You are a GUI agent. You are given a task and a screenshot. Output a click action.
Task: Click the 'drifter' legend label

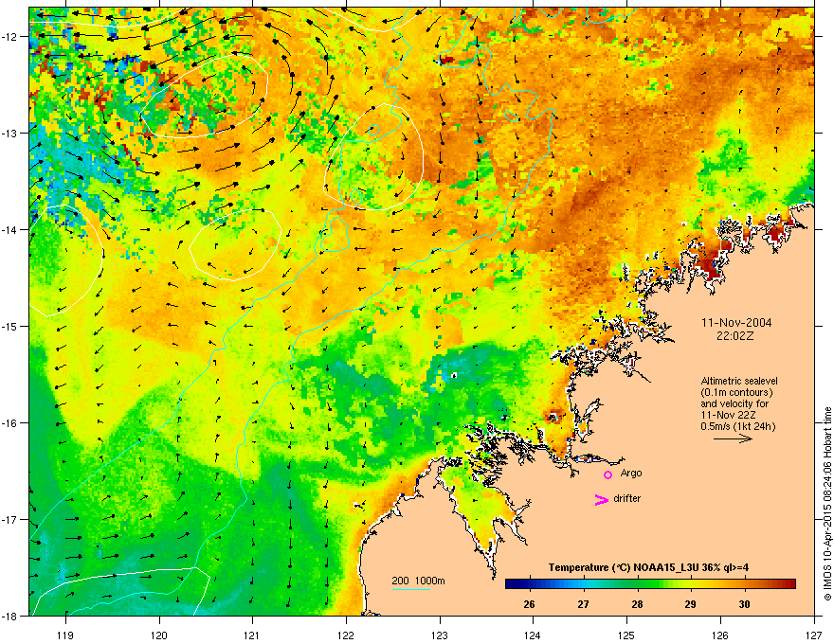[627, 498]
